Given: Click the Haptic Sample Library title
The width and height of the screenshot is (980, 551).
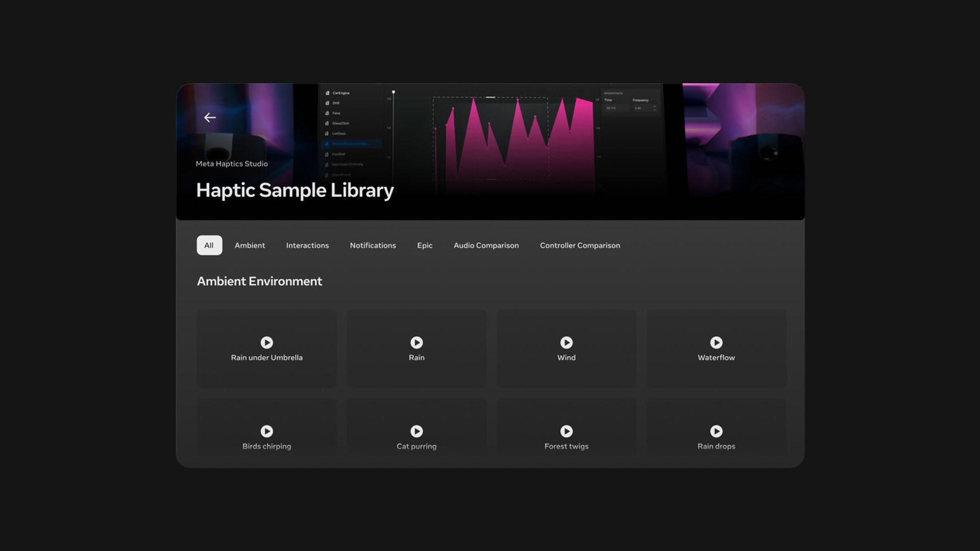Looking at the screenshot, I should point(295,190).
